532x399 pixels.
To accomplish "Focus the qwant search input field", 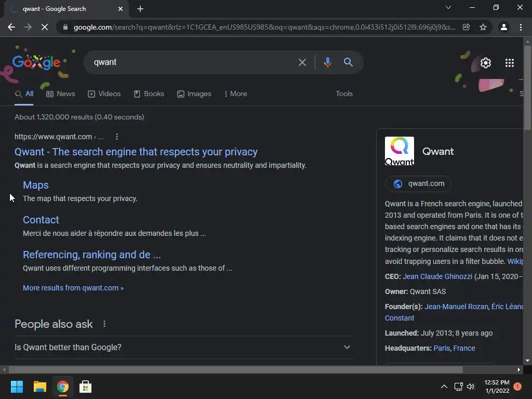I will pyautogui.click(x=193, y=62).
